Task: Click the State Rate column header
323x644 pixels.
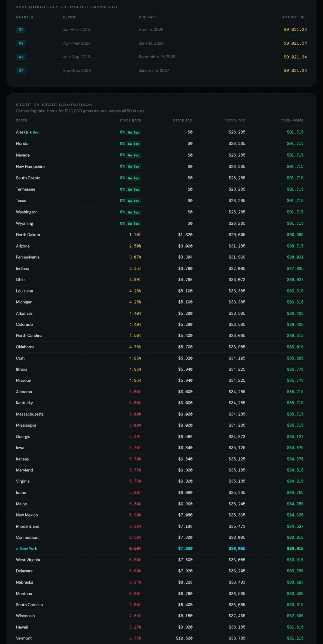Action: click(130, 121)
